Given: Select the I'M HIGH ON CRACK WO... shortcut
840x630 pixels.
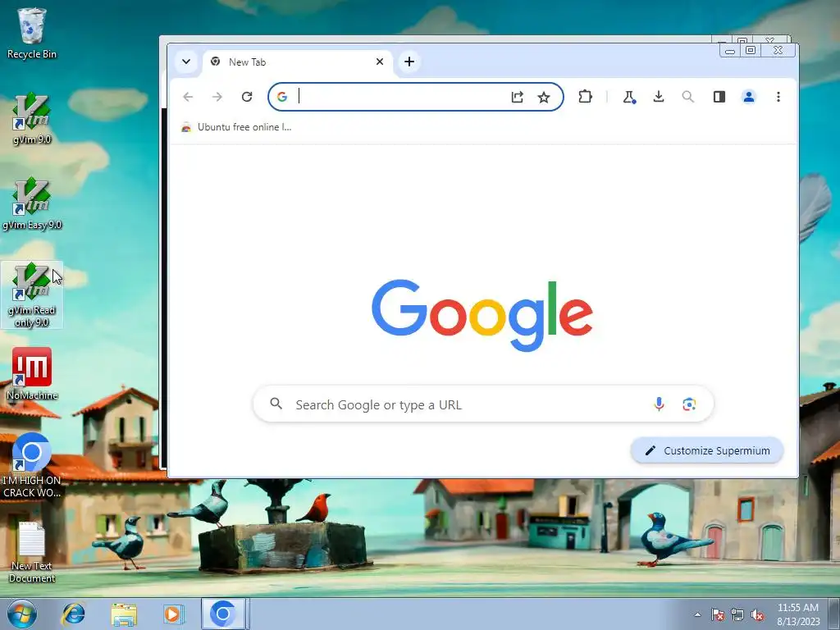Looking at the screenshot, I should click(x=32, y=465).
